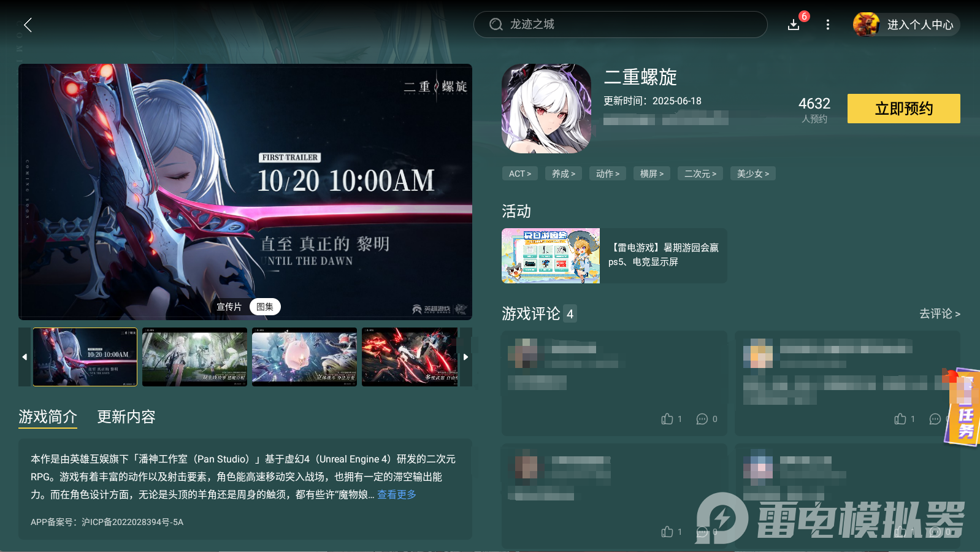Click 去评论 link to write a review
This screenshot has width=980, height=552.
click(x=940, y=314)
